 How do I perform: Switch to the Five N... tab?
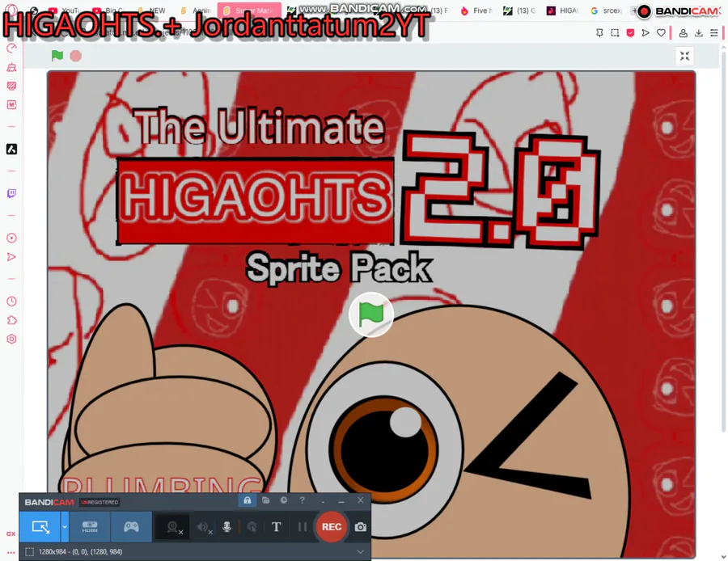476,11
